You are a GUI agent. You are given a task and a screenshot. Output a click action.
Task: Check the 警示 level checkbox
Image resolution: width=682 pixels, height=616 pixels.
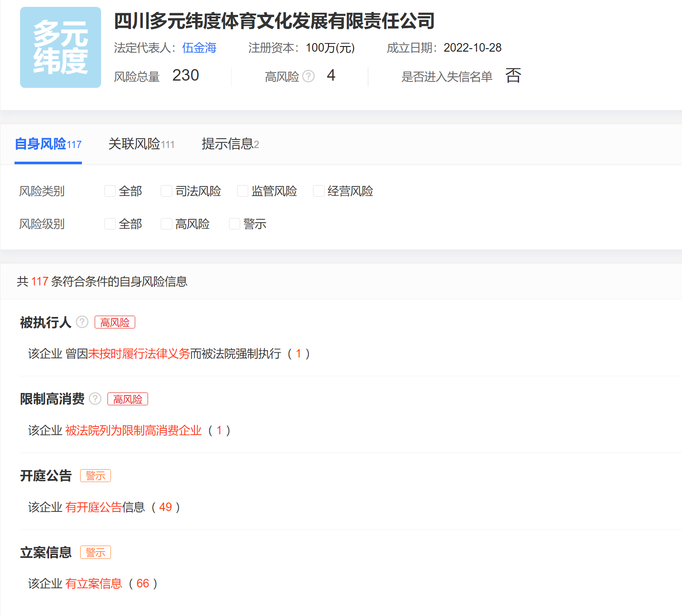pos(235,224)
